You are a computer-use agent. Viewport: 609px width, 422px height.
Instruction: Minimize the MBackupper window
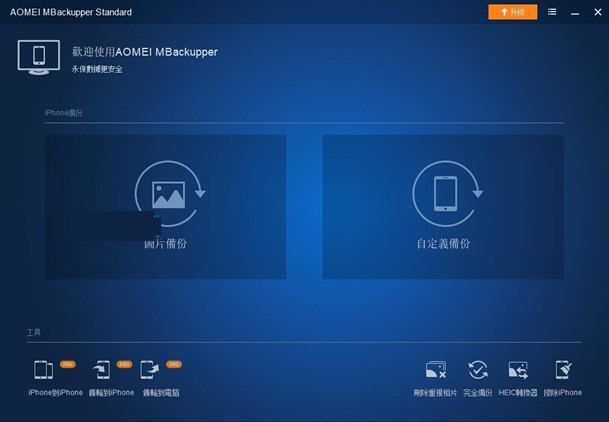click(575, 13)
